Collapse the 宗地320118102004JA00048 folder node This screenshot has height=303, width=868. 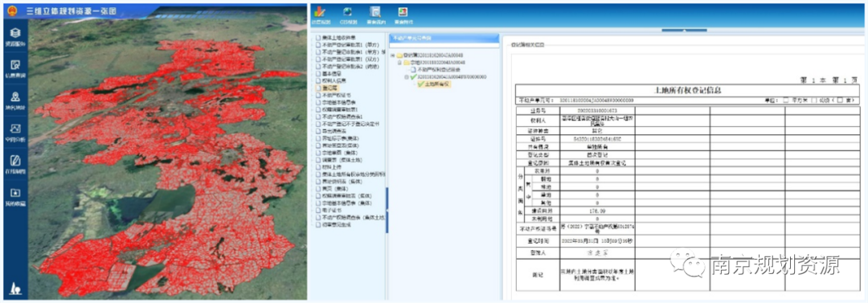pyautogui.click(x=399, y=63)
